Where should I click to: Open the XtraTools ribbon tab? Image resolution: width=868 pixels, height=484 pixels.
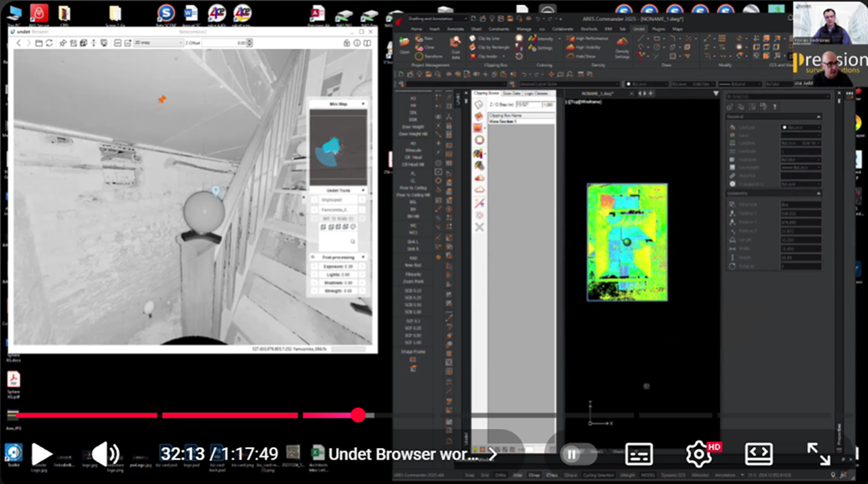pos(589,28)
